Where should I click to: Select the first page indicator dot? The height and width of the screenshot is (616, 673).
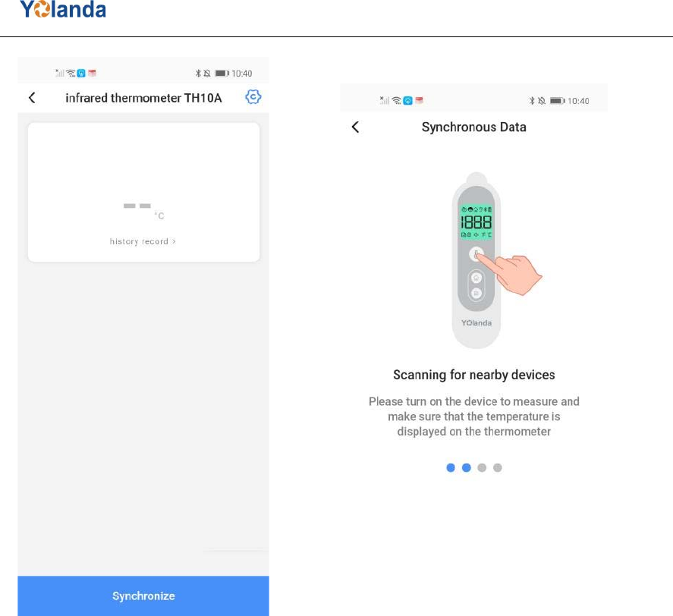tap(451, 467)
